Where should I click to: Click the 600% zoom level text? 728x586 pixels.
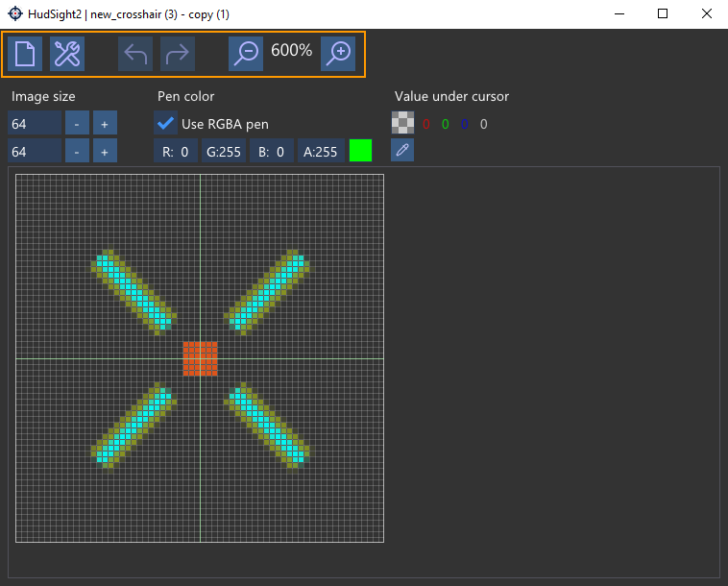pyautogui.click(x=292, y=50)
